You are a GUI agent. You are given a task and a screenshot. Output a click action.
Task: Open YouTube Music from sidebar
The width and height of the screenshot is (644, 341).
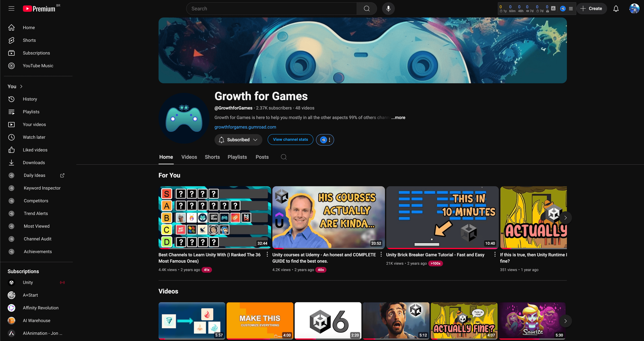click(x=38, y=66)
